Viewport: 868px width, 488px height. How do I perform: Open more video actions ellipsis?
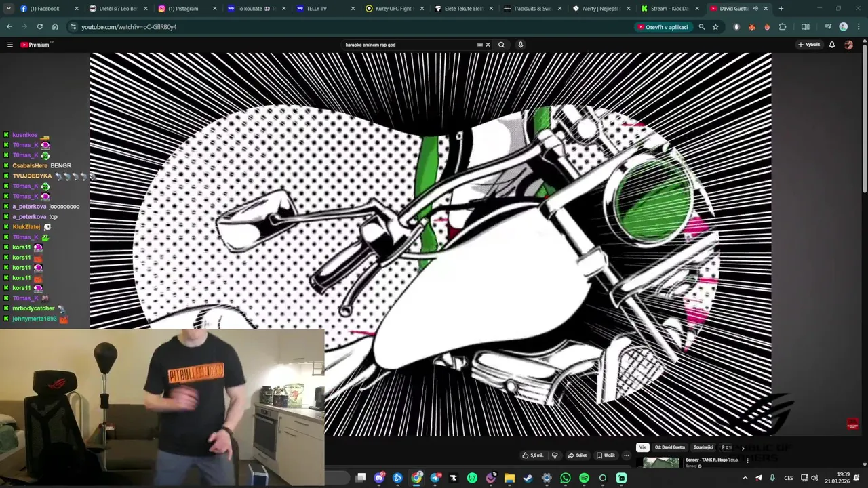coord(627,455)
